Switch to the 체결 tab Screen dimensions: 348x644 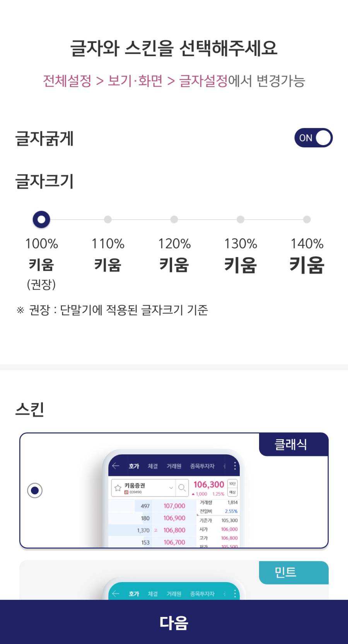[154, 466]
